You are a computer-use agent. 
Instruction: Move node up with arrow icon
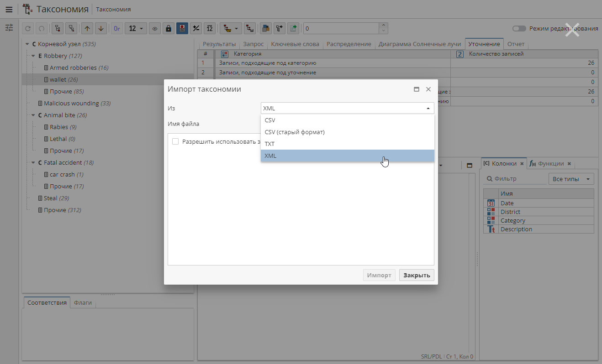[x=87, y=28]
